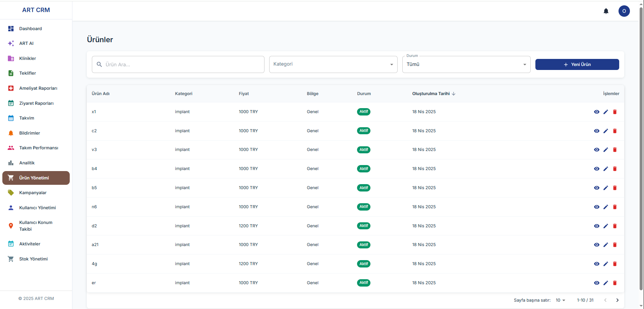Open the Kategori filter dropdown
The width and height of the screenshot is (644, 309).
333,64
